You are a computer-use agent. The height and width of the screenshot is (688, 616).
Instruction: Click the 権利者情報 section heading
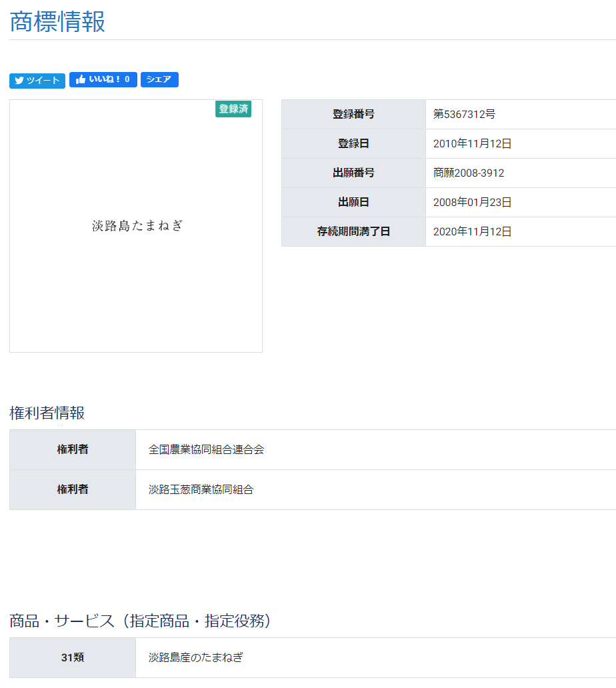47,413
